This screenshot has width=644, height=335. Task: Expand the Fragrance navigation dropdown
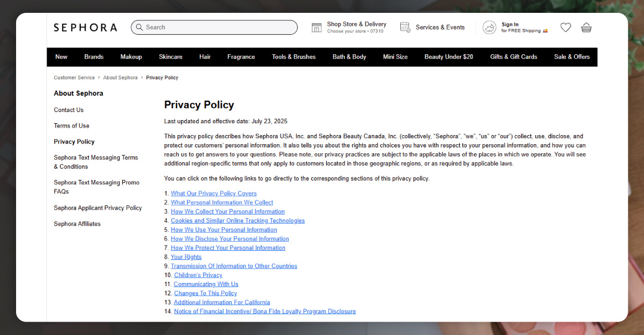(x=241, y=57)
